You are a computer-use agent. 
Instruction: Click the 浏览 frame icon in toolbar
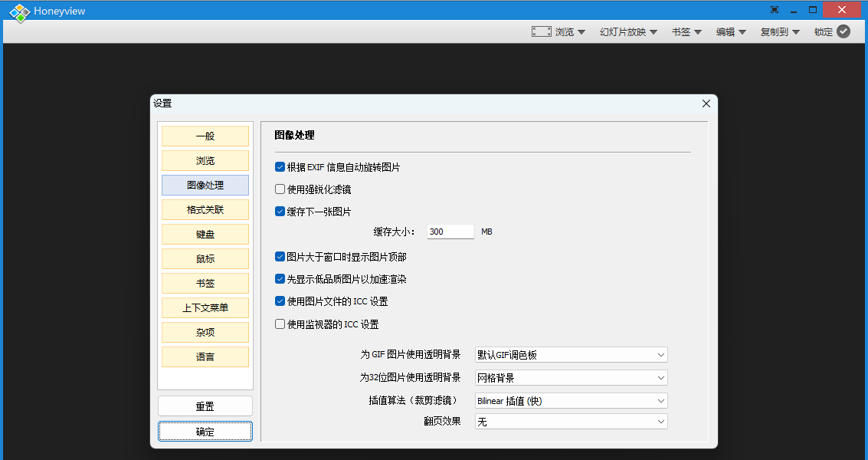(x=541, y=31)
